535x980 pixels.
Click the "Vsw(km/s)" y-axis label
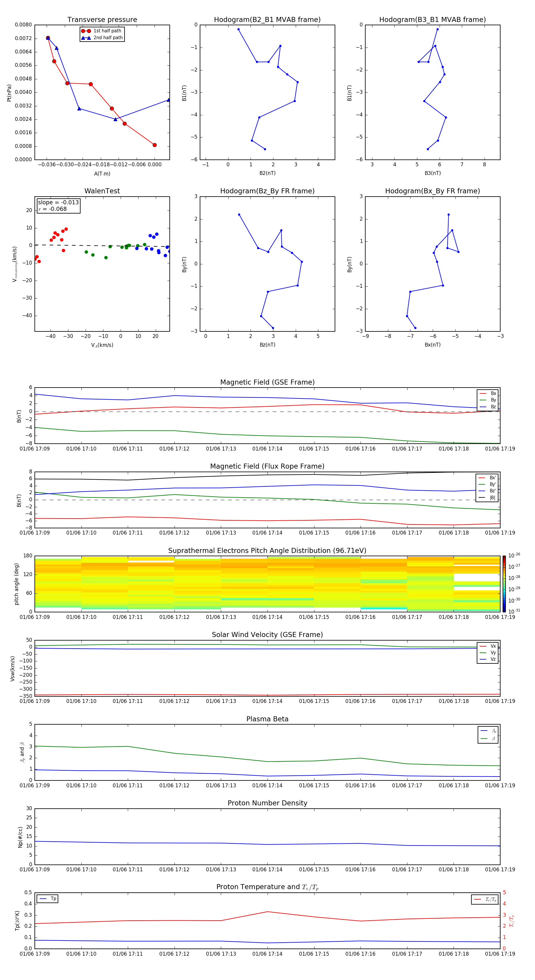(12, 668)
